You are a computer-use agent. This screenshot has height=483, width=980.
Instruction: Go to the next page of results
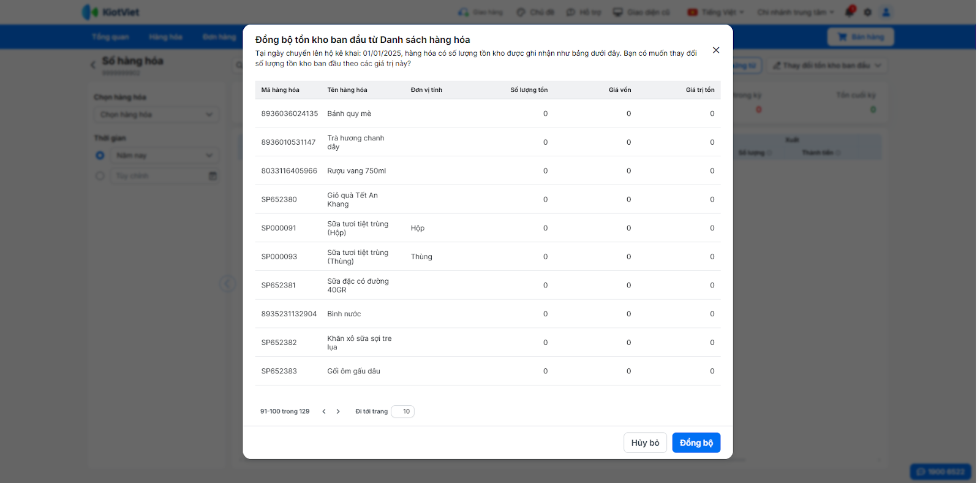pos(338,412)
